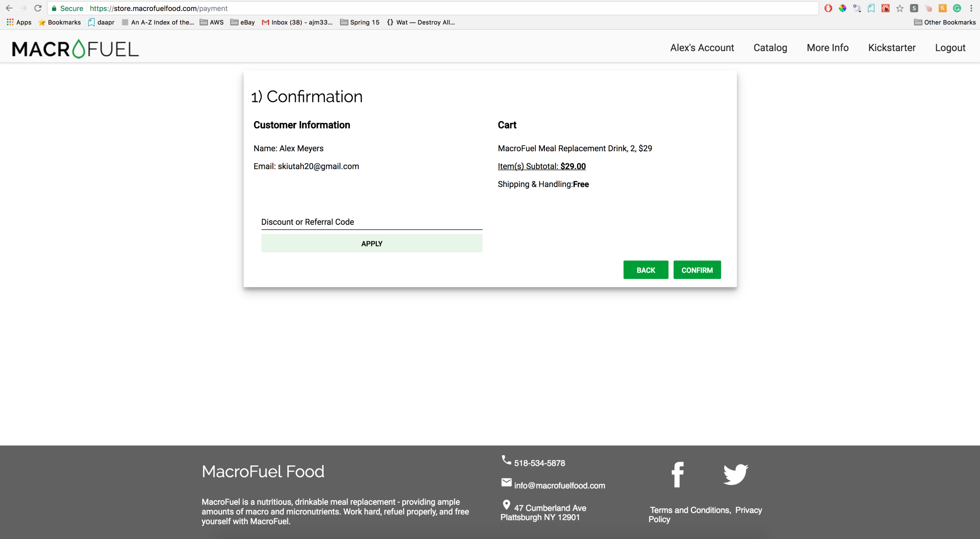Click the Item(s) Subtotal $29.00 text

click(x=542, y=166)
